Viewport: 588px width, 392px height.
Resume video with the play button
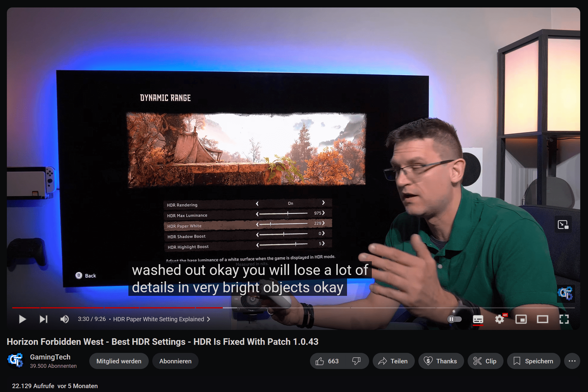tap(22, 319)
